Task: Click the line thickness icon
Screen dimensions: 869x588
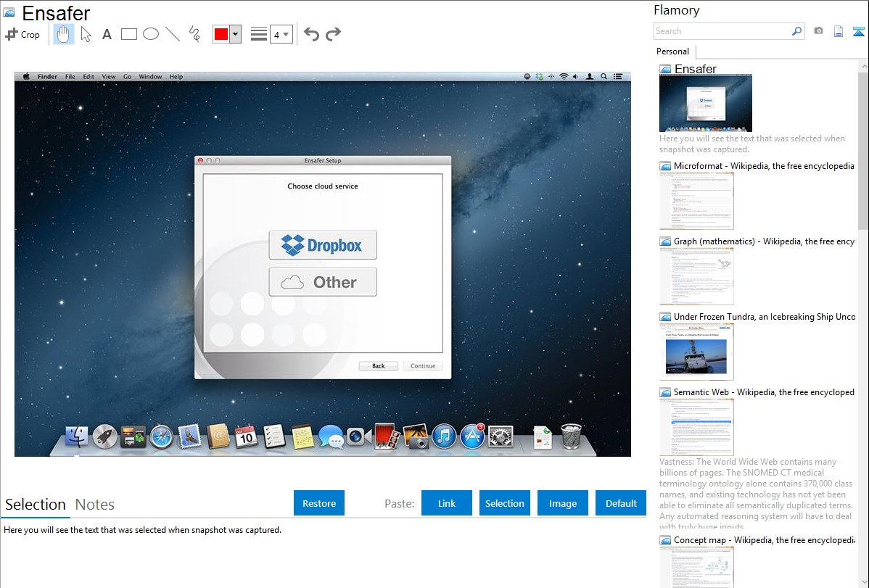Action: 259,34
